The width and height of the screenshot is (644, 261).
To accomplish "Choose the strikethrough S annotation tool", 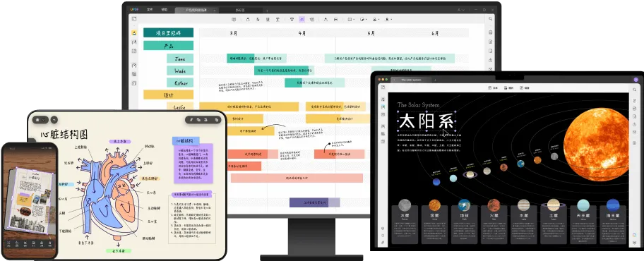I will click(x=258, y=19).
